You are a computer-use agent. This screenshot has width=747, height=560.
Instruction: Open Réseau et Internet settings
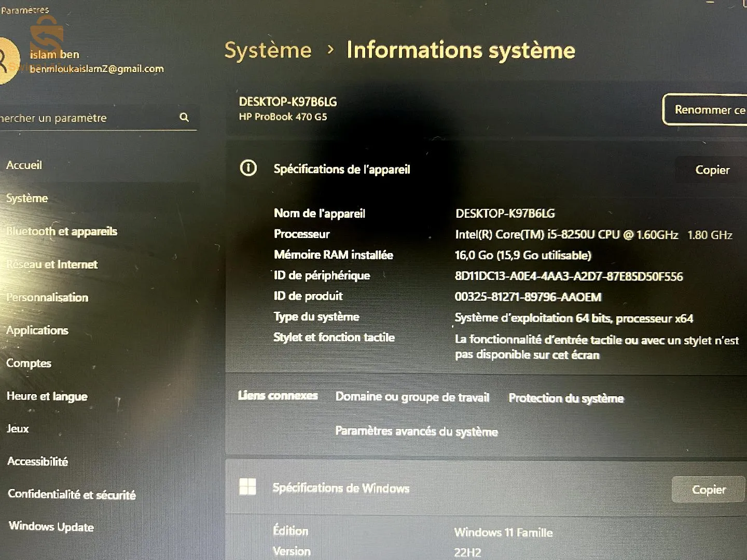click(52, 264)
